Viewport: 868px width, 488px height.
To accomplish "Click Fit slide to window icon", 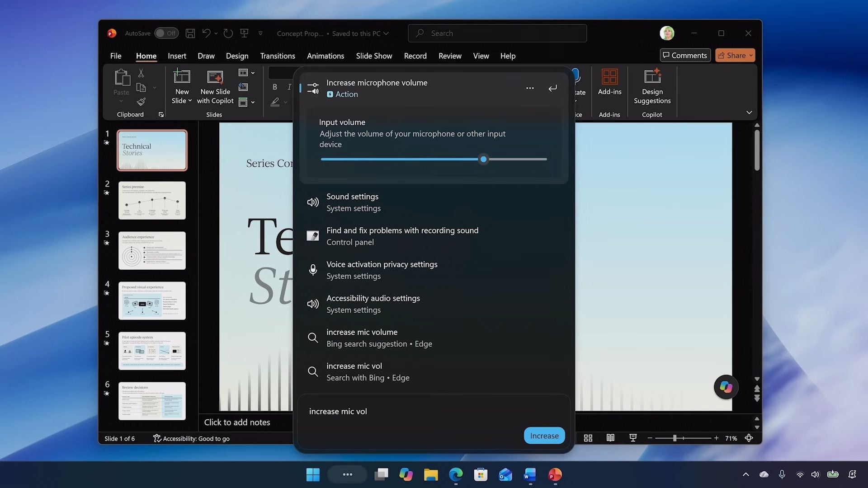I will pos(749,438).
